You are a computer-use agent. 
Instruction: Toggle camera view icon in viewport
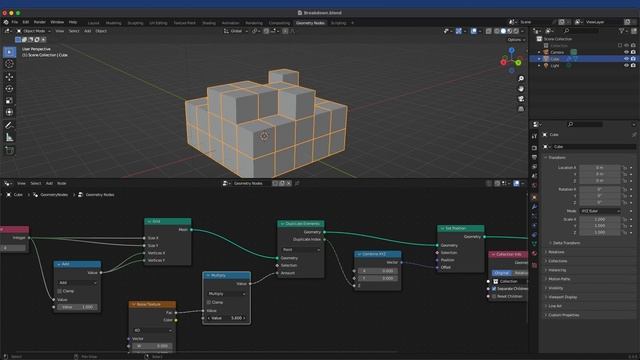[521, 99]
